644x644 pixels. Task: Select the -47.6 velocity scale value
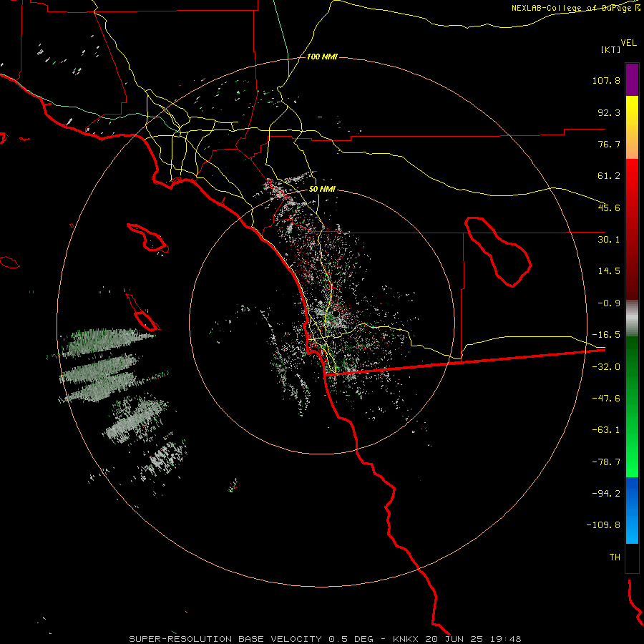coord(606,399)
